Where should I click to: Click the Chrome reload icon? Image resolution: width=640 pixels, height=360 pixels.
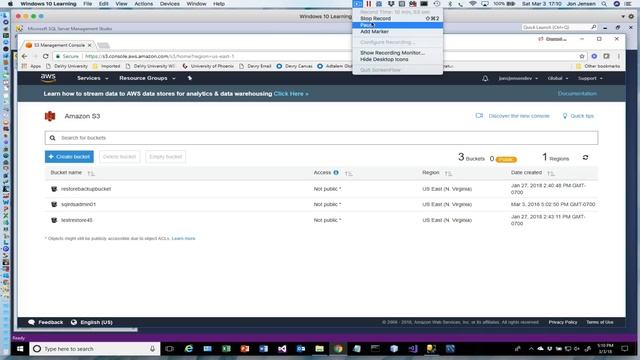click(46, 56)
